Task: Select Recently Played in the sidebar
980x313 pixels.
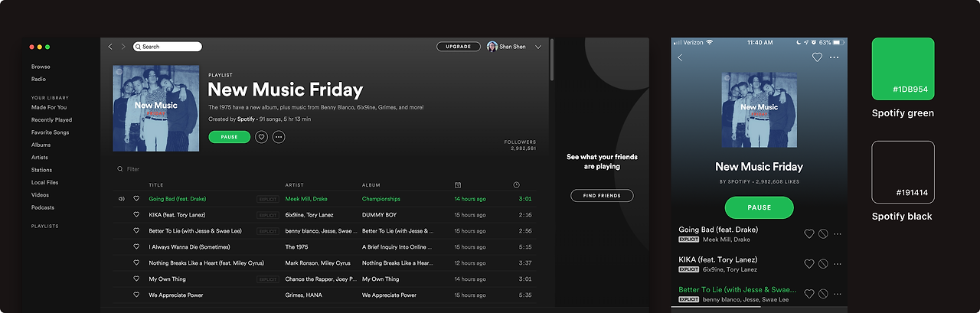Action: click(x=51, y=120)
